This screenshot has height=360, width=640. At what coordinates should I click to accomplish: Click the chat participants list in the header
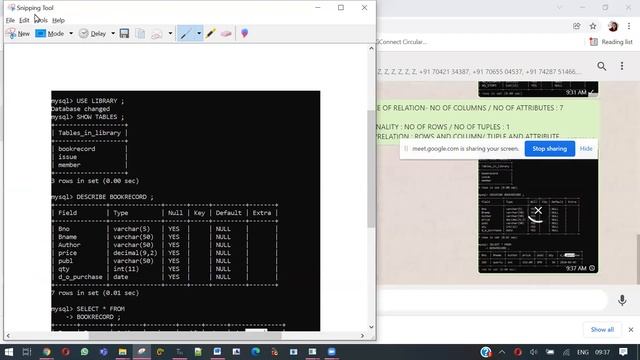click(478, 71)
